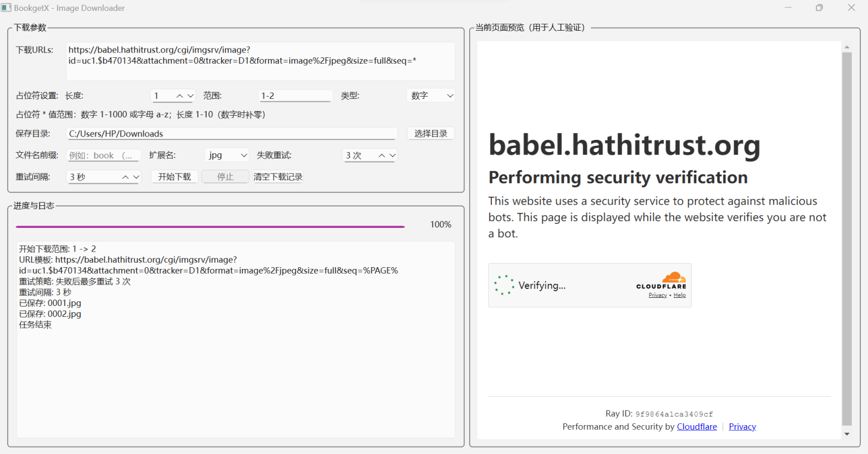Increase the 失败重试 count

382,156
